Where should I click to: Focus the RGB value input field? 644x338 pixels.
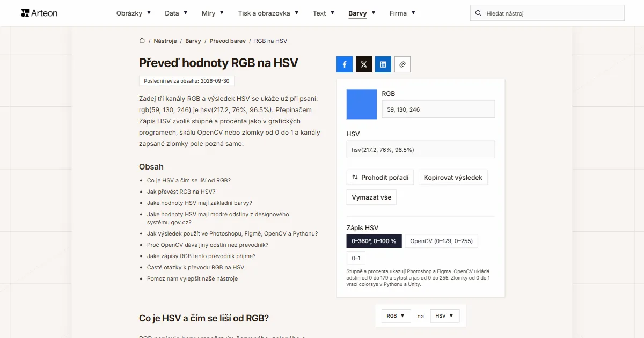[x=438, y=109]
